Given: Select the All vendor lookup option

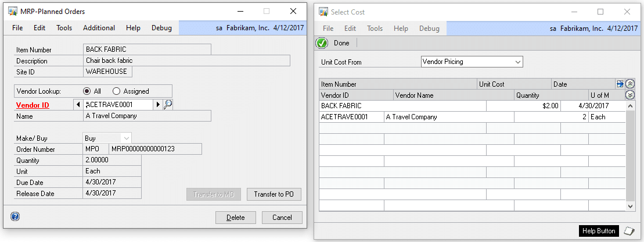Looking at the screenshot, I should (x=87, y=91).
